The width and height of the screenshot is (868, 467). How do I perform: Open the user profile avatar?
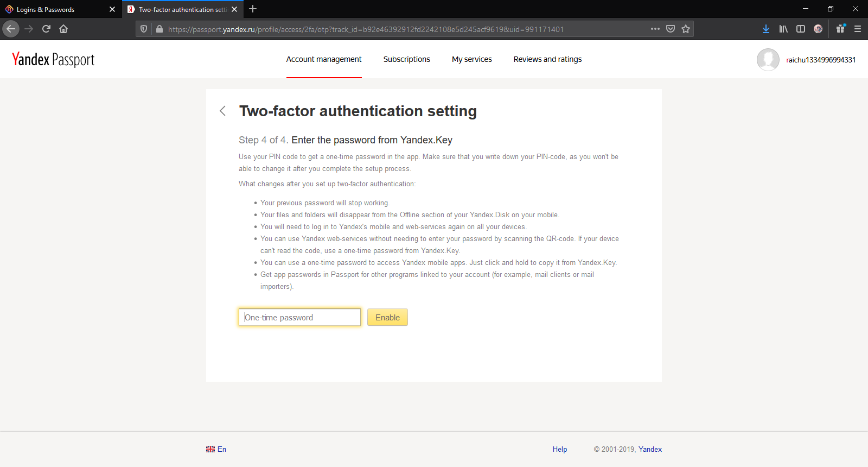point(768,60)
